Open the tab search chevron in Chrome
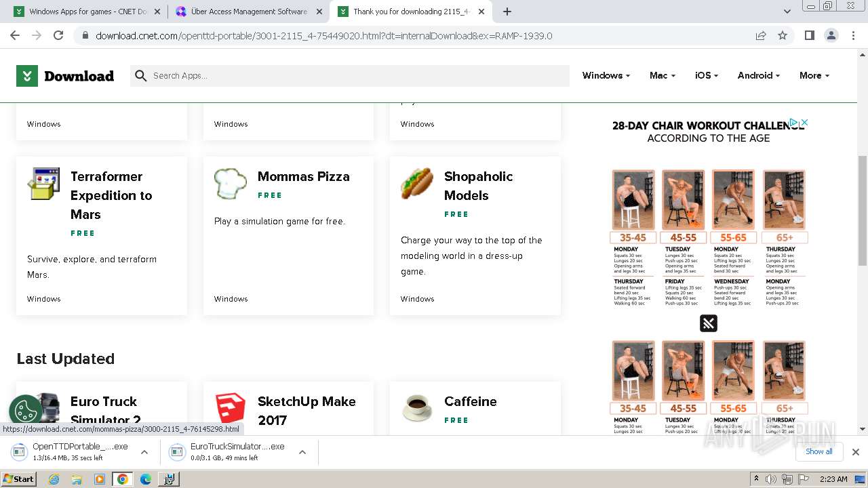Viewport: 868px width, 488px height. 787,12
